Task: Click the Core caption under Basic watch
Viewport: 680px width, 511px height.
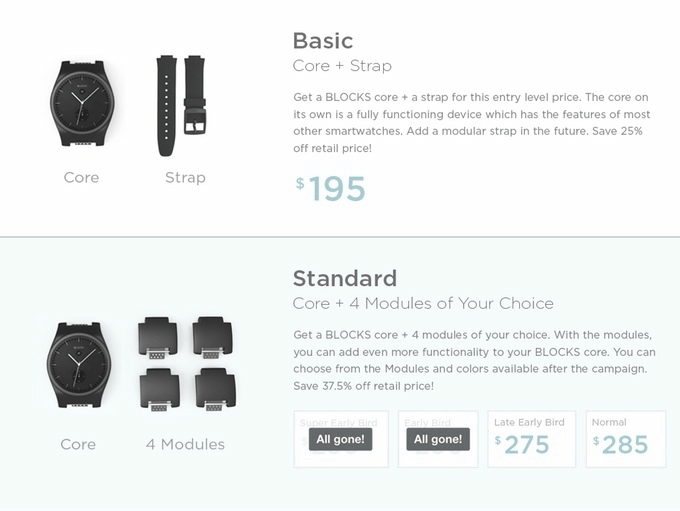Action: click(x=81, y=177)
